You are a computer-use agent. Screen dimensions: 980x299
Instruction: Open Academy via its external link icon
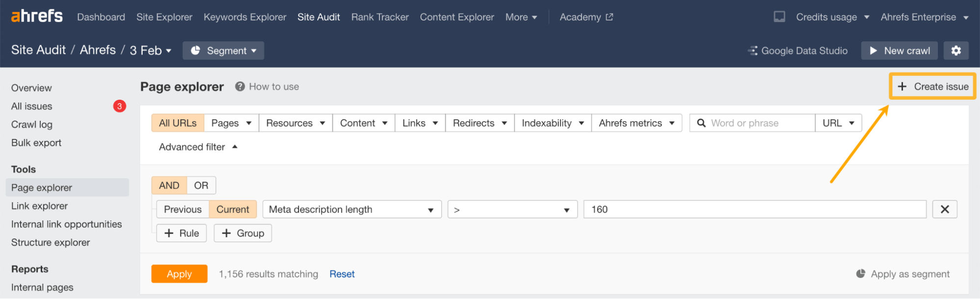tap(609, 16)
